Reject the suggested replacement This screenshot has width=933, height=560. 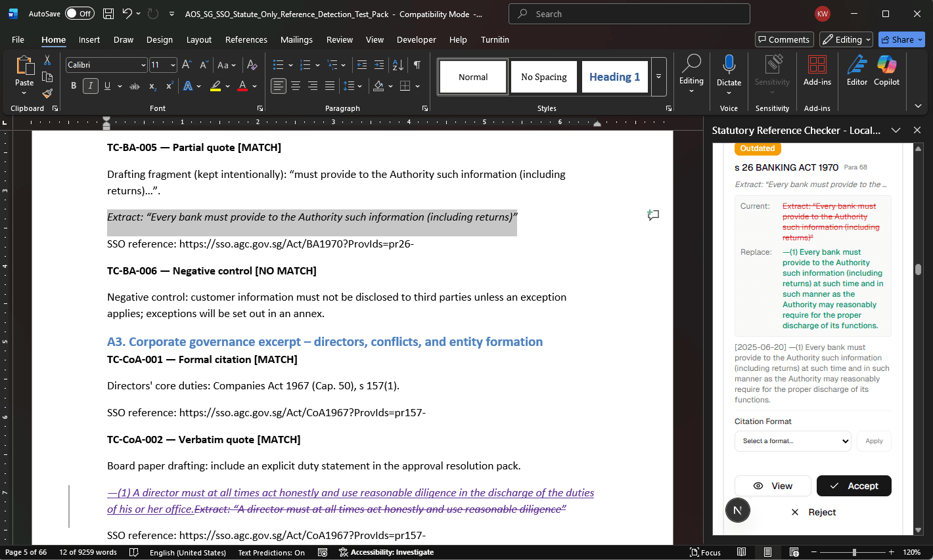coord(813,512)
